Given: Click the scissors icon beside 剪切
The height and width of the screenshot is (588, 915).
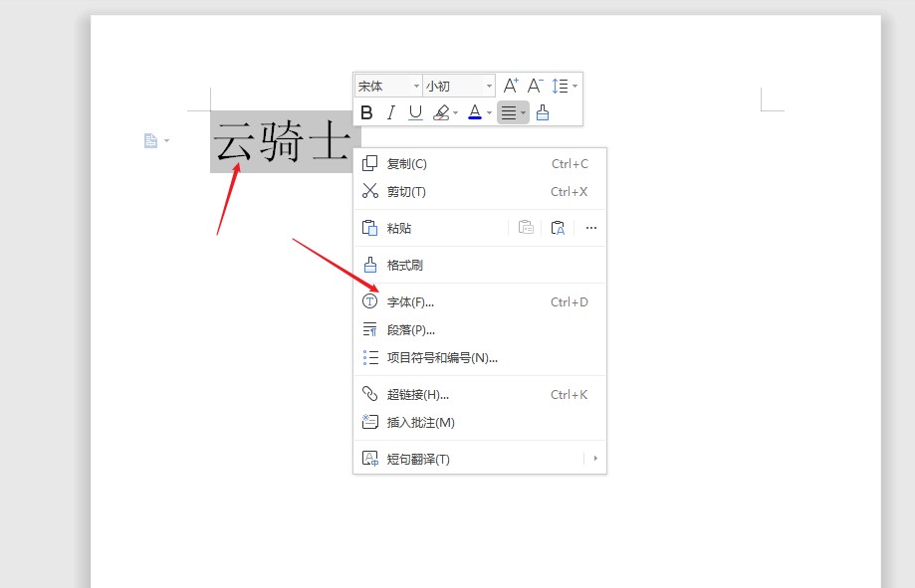Looking at the screenshot, I should click(x=370, y=191).
